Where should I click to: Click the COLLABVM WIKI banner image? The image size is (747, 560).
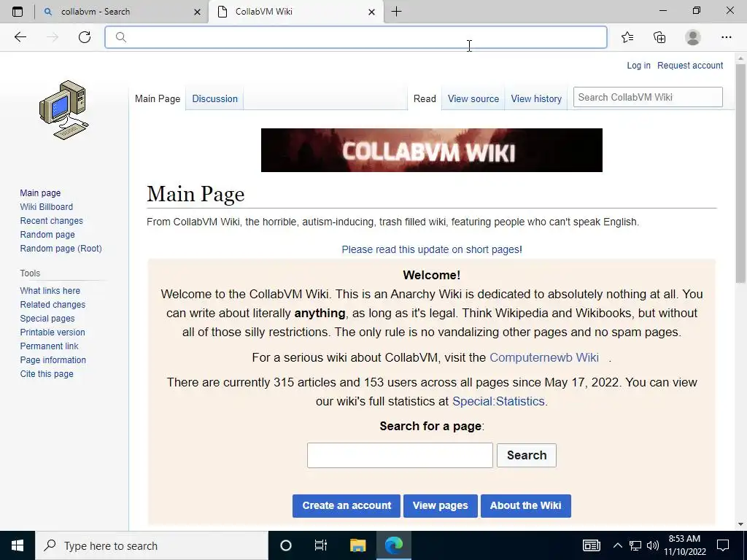432,150
